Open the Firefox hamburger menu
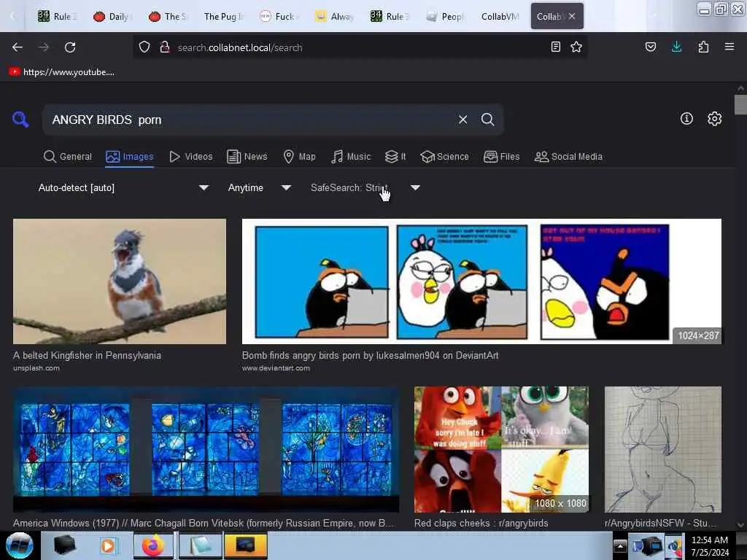 pos(729,47)
